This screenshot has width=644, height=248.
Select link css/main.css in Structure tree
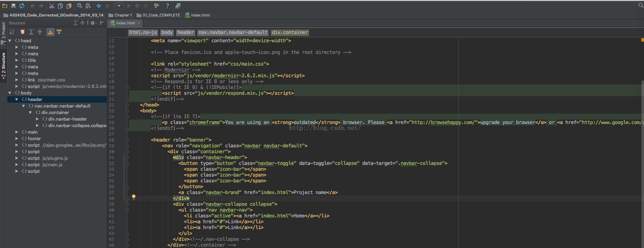(43, 80)
